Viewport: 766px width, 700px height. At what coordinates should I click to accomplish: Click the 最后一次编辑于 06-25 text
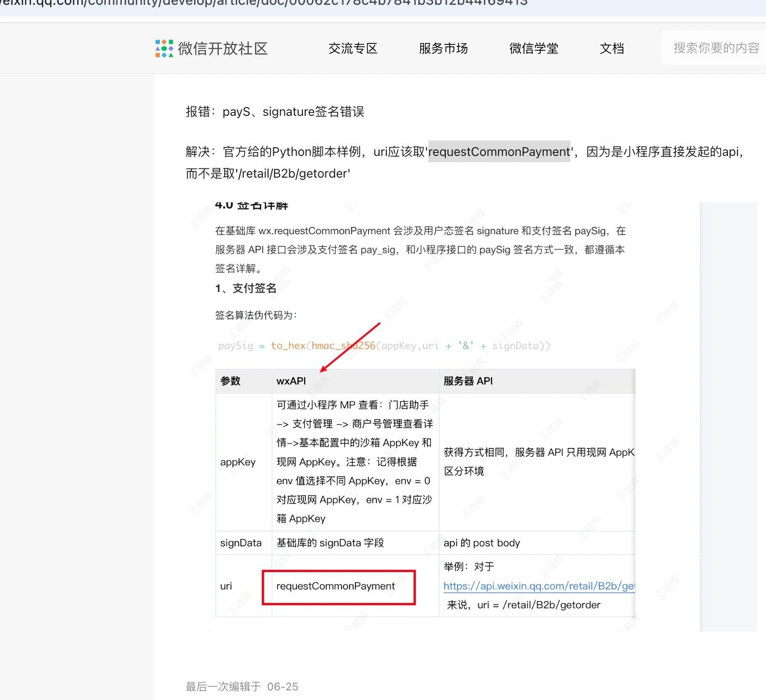pyautogui.click(x=242, y=686)
